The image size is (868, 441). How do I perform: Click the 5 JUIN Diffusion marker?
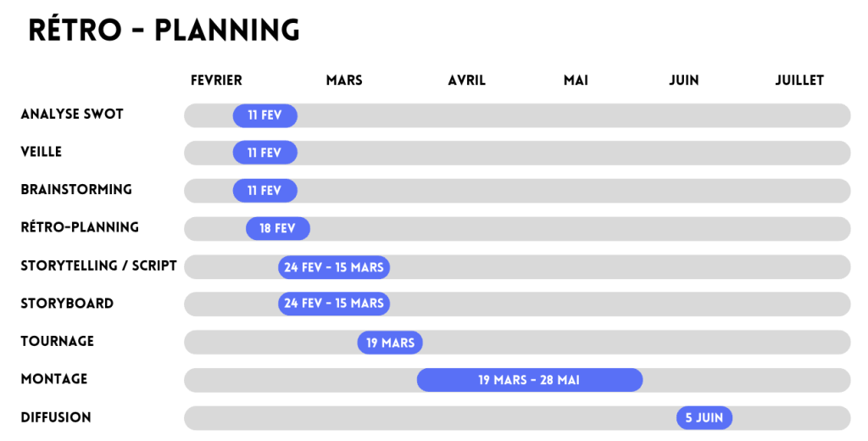704,417
